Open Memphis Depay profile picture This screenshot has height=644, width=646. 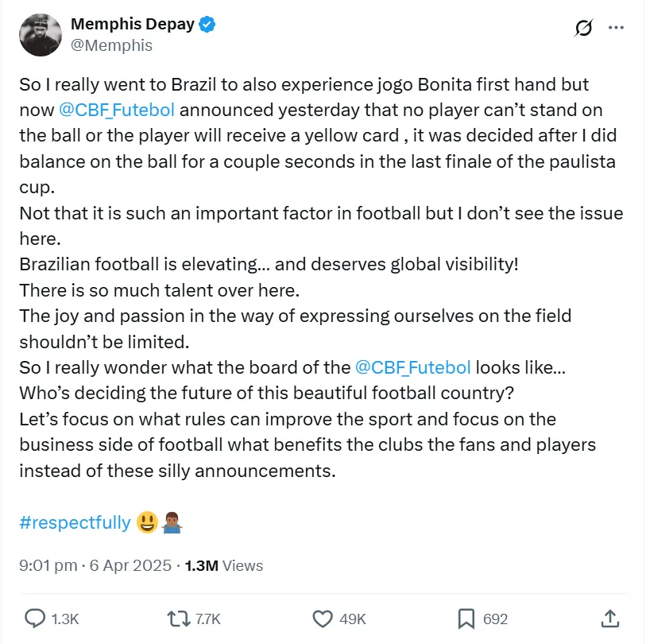click(x=40, y=34)
